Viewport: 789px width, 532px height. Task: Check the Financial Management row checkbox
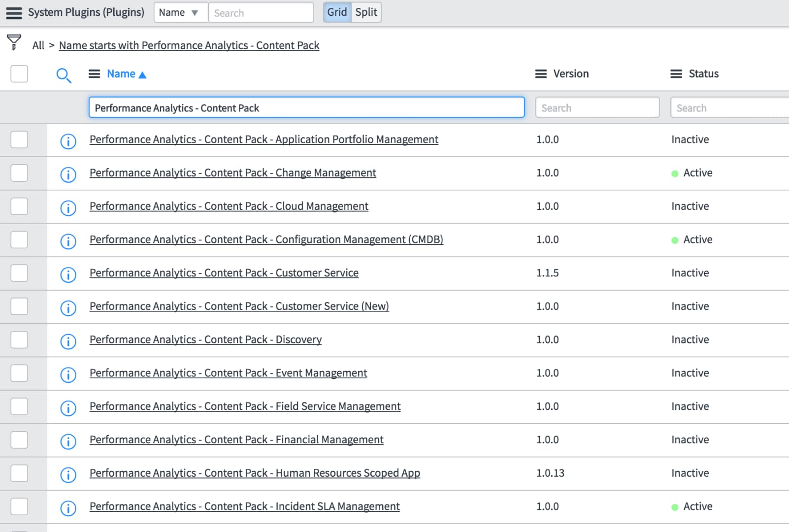(x=19, y=440)
